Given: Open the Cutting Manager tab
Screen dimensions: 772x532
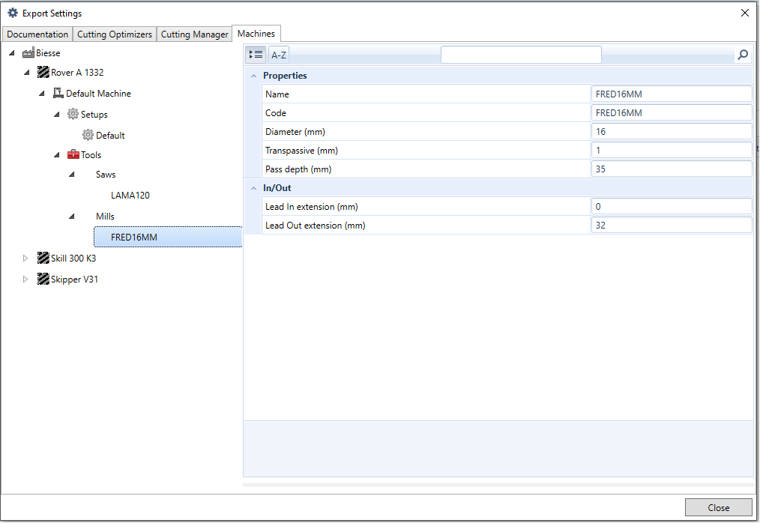Looking at the screenshot, I should pos(194,34).
